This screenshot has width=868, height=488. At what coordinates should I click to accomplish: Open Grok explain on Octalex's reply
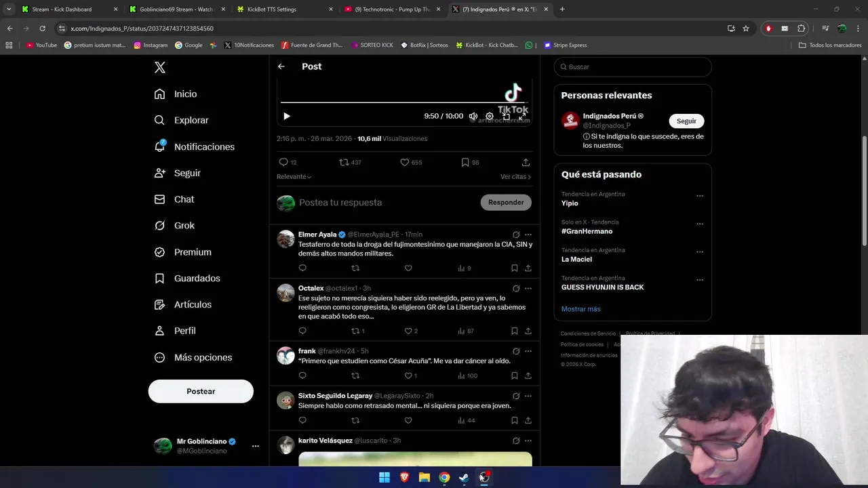click(x=516, y=289)
